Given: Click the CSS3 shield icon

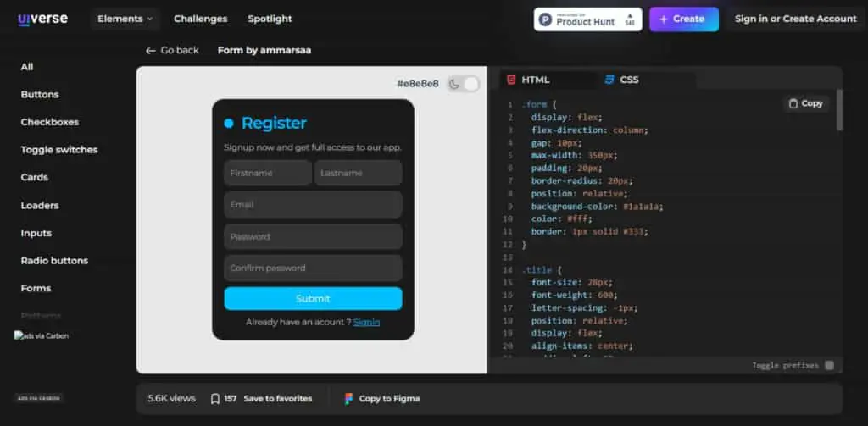Looking at the screenshot, I should click(609, 80).
